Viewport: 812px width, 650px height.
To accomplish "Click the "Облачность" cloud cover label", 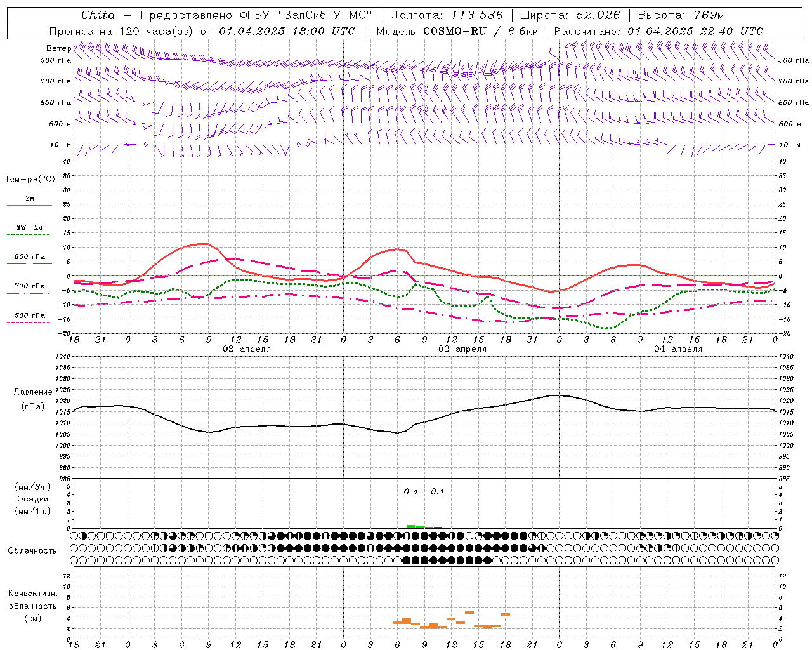I will point(32,550).
